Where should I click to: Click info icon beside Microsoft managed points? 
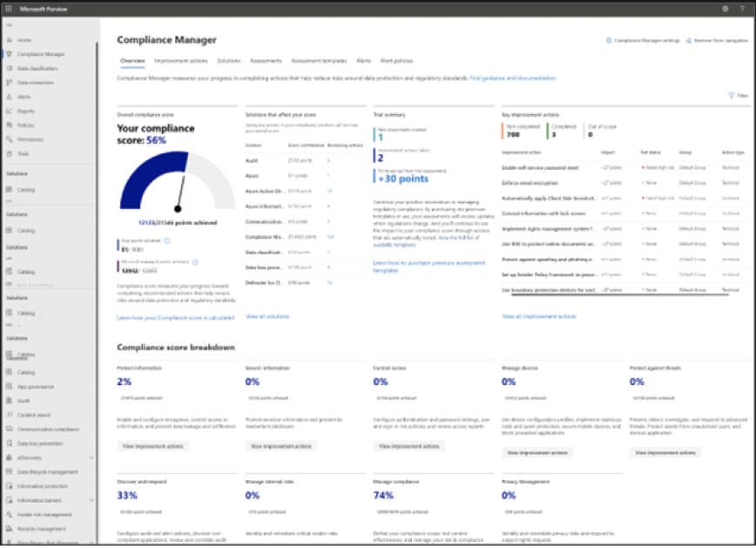click(195, 262)
